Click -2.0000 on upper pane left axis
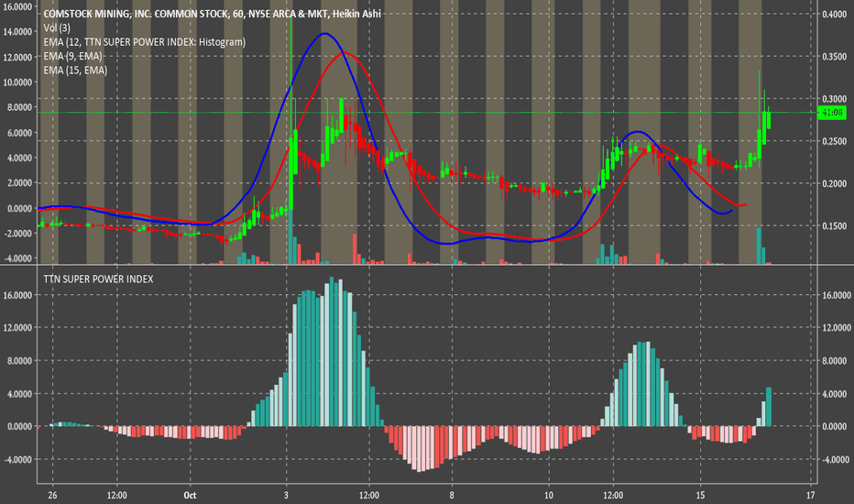 (18, 233)
